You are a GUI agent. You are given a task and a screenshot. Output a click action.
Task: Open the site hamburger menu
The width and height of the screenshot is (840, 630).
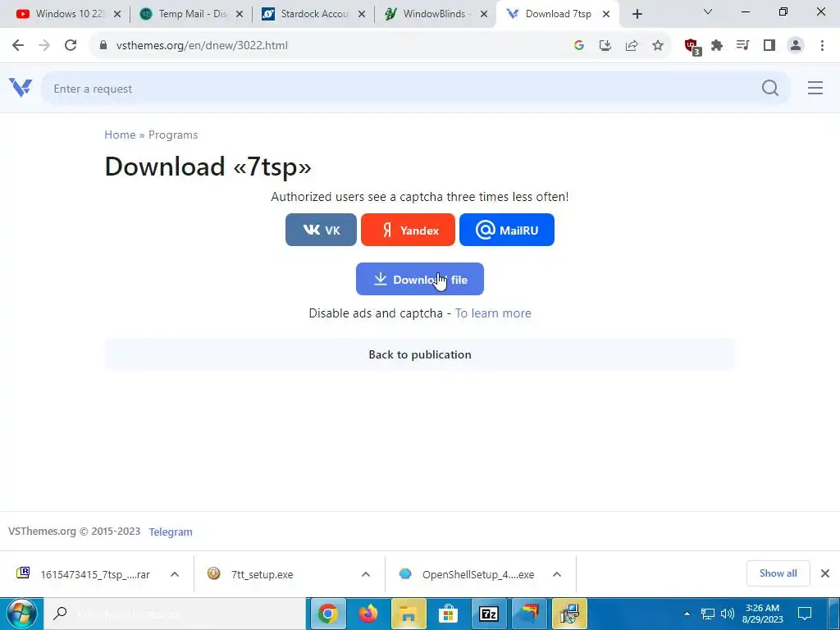coord(815,88)
